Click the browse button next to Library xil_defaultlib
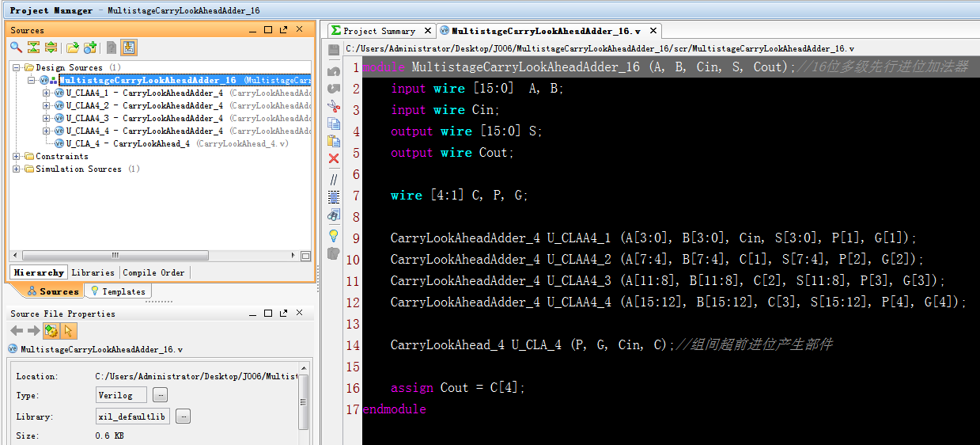This screenshot has width=980, height=445. 184,416
